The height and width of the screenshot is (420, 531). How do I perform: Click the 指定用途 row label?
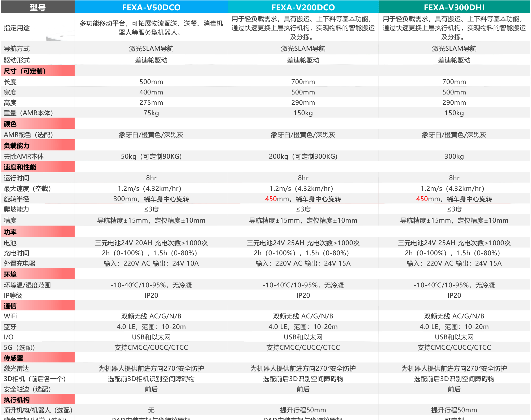pos(17,28)
